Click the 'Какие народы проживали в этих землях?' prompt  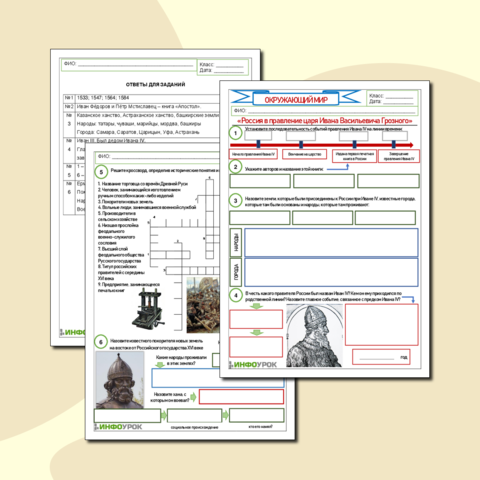[181, 360]
